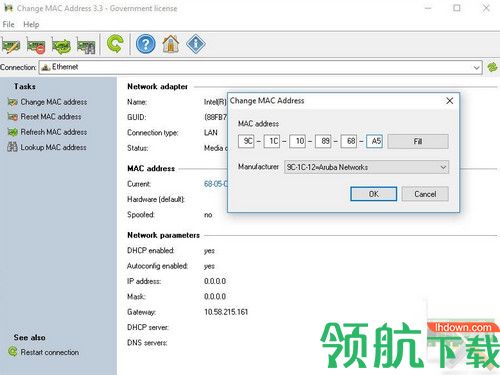Click second MAC octet field 1C

272,141
